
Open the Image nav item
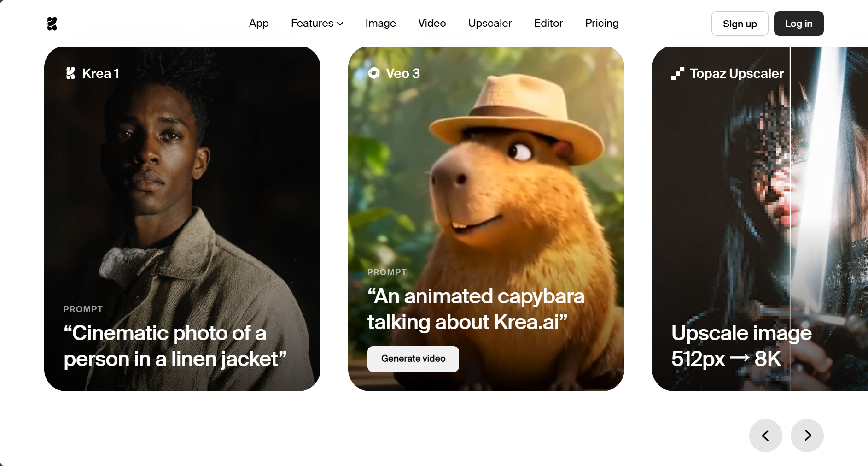[x=380, y=23]
